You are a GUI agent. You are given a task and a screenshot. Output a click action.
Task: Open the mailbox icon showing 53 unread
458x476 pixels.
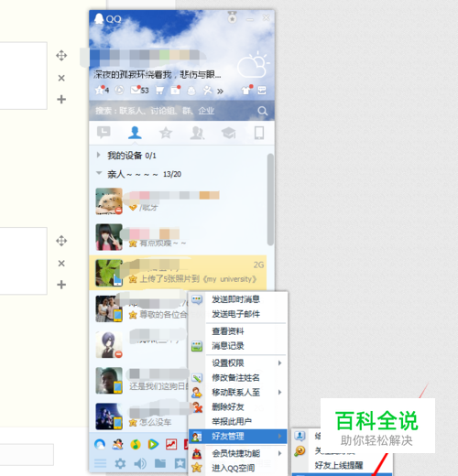(139, 91)
